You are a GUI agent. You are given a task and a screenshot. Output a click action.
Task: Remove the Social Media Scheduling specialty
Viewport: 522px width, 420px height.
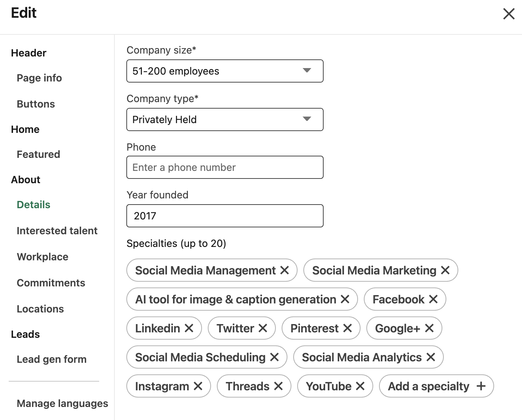point(274,357)
